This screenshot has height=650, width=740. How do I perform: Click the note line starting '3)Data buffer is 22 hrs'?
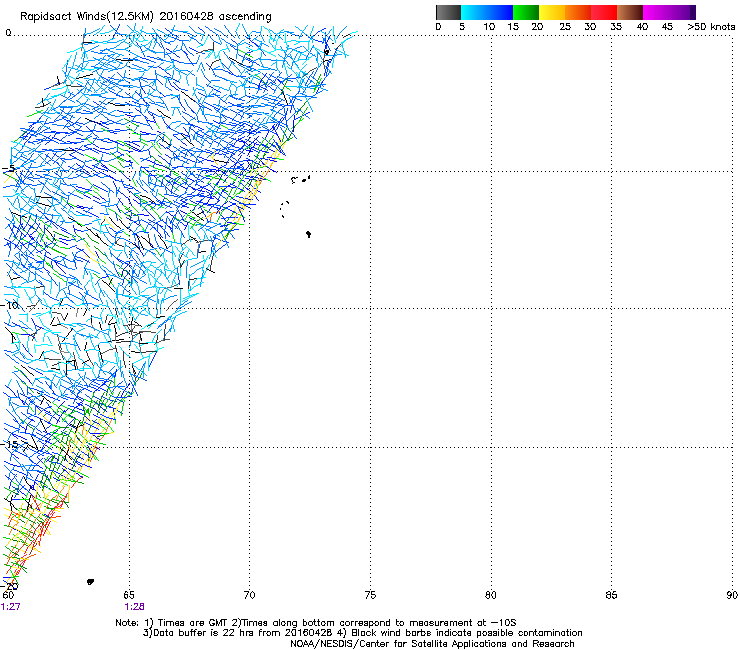point(362,633)
